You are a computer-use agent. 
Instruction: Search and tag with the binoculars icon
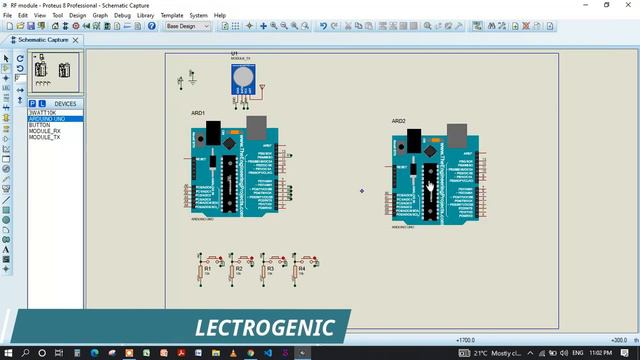click(492, 26)
